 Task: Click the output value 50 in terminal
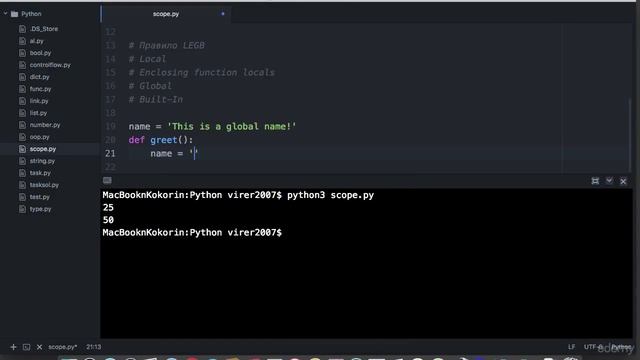[108, 220]
